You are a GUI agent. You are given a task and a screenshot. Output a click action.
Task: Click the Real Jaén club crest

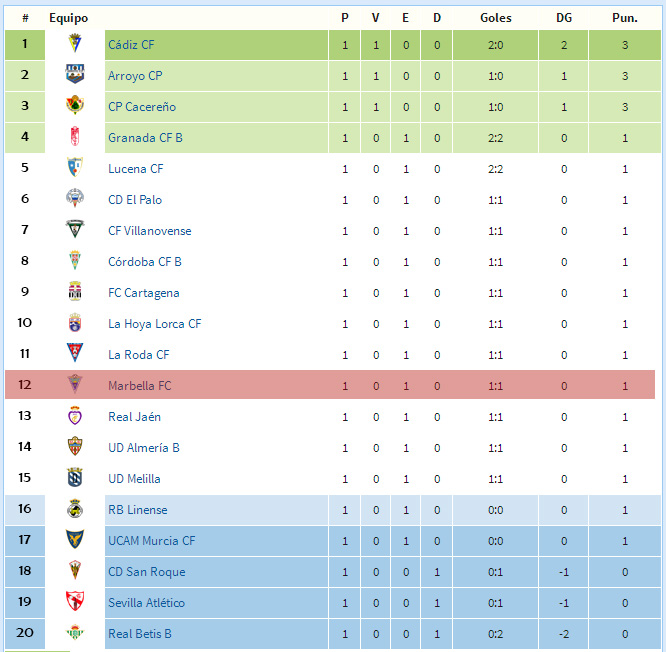75,415
